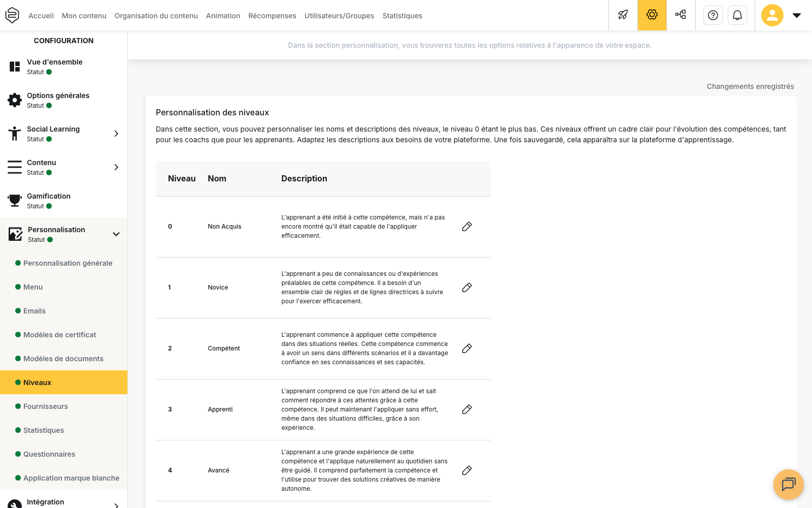
Task: Open the Statistiques top menu
Action: pyautogui.click(x=402, y=16)
